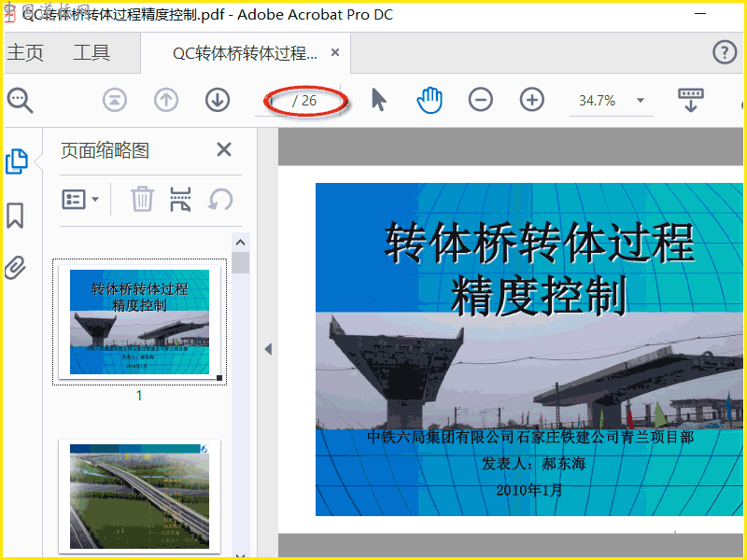Click the 发表人：郝东海 line in document

point(533,463)
